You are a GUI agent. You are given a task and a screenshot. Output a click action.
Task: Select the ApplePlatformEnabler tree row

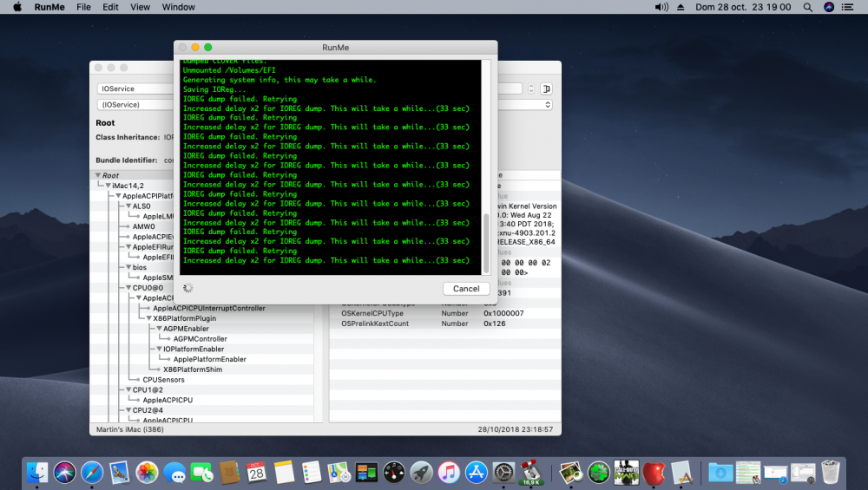pyautogui.click(x=210, y=360)
